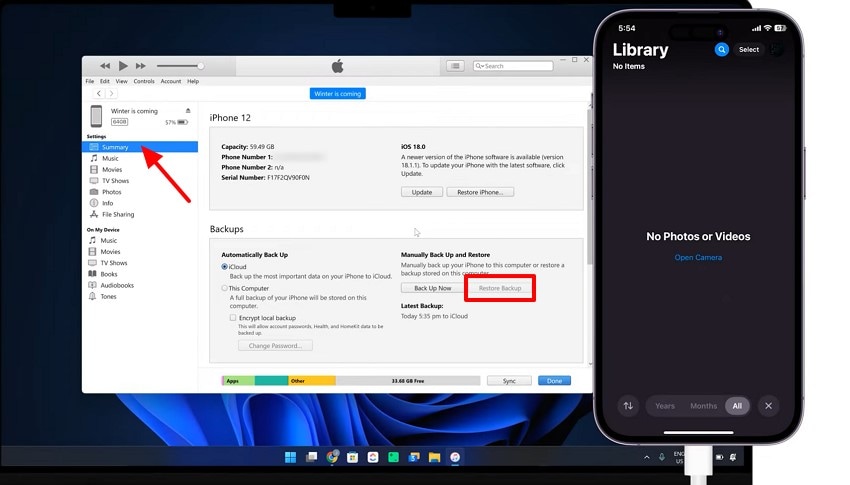
Task: Open the Edit menu
Action: [x=105, y=81]
